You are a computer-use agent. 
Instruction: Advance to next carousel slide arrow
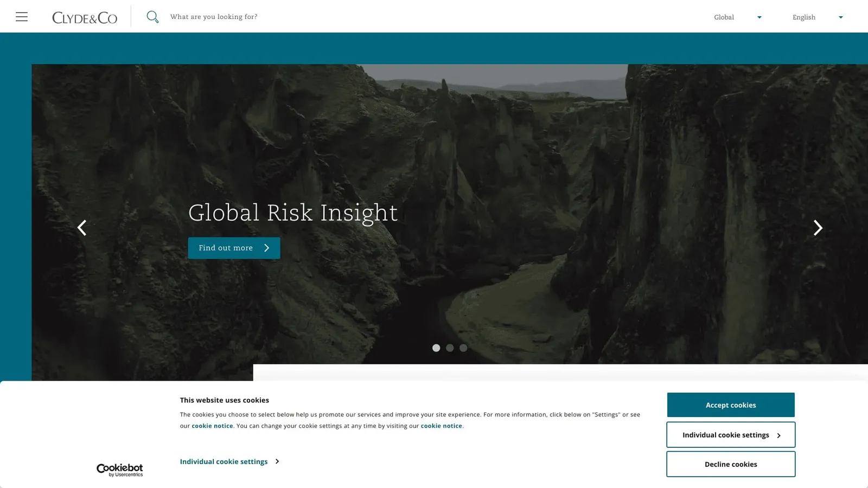click(x=818, y=228)
